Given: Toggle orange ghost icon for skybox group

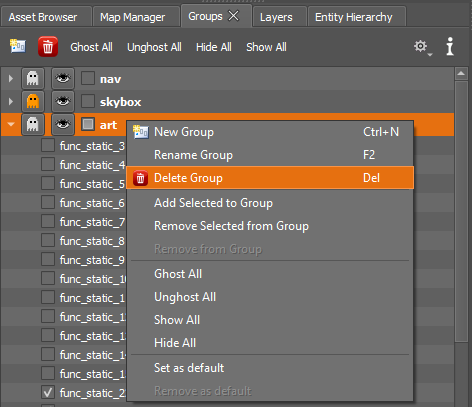Looking at the screenshot, I should pyautogui.click(x=33, y=101).
